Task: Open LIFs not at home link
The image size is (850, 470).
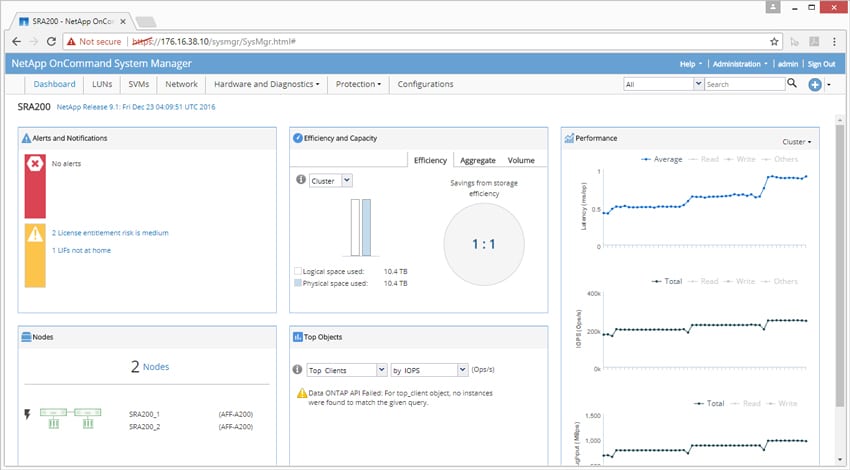Action: click(81, 250)
